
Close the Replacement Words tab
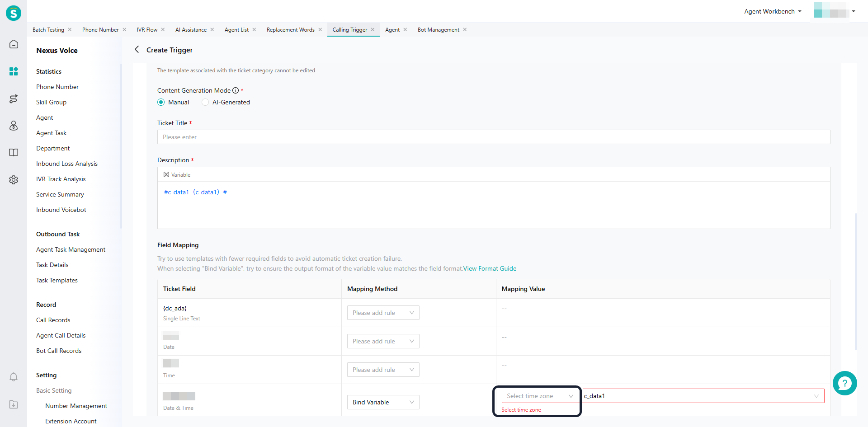[320, 30]
